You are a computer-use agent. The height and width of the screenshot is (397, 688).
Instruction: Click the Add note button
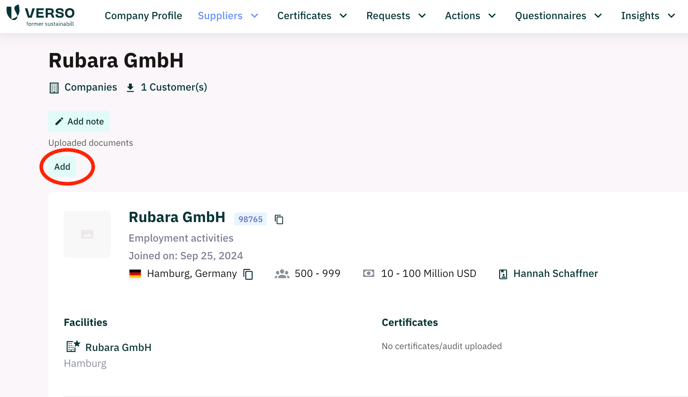coord(79,122)
